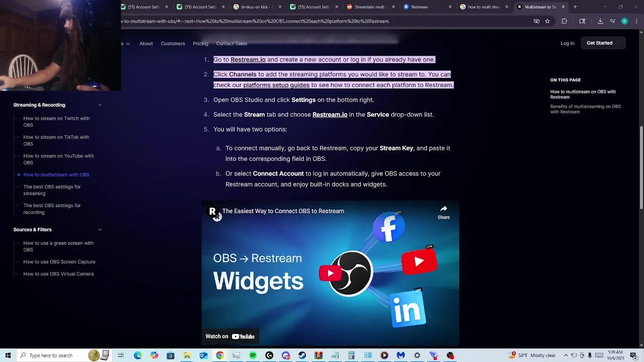Click the Restream channel logo on video
The height and width of the screenshot is (362, 644).
(213, 211)
